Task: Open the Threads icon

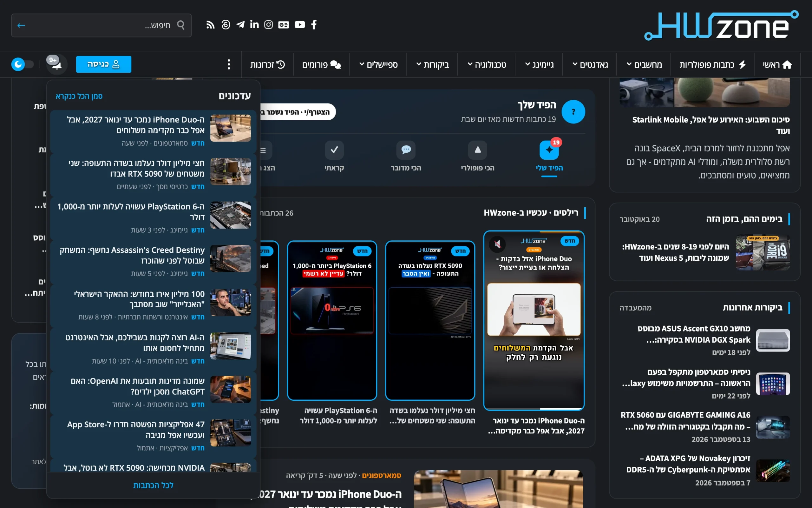Action: (x=226, y=24)
